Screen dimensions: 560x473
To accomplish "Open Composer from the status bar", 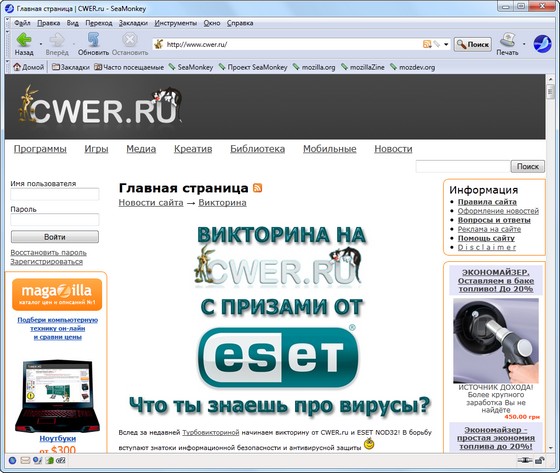I will click(x=37, y=460).
